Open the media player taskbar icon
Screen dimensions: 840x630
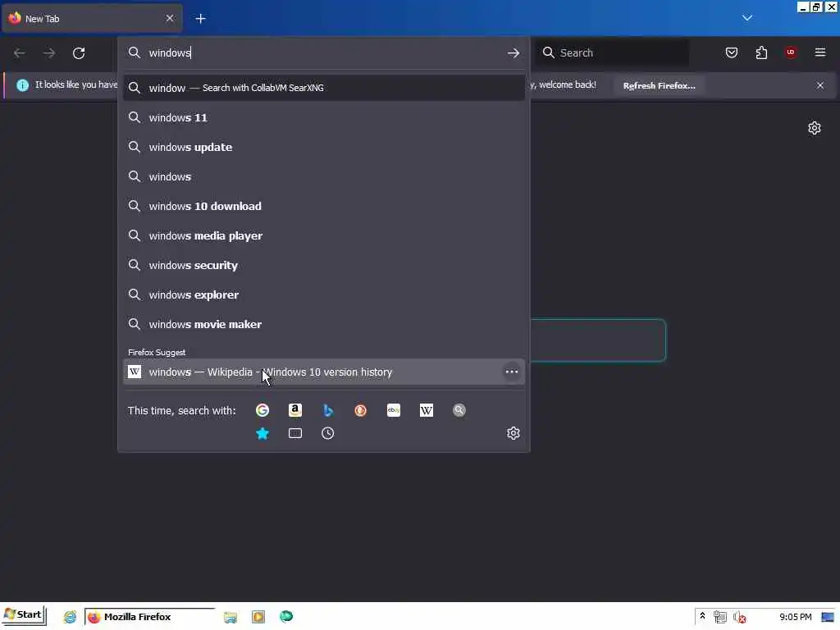(x=258, y=617)
